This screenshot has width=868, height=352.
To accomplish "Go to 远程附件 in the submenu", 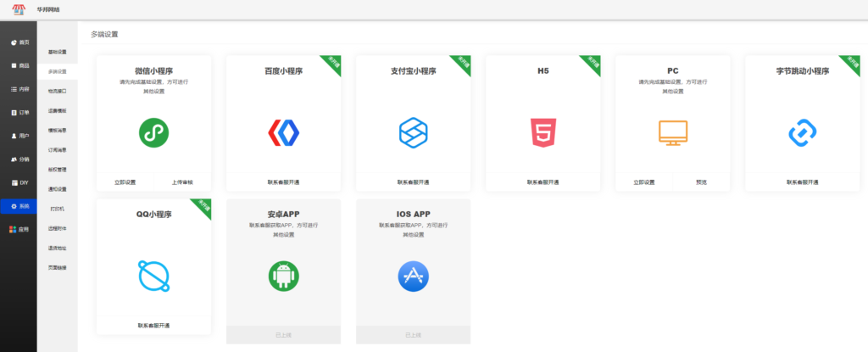I will 57,228.
